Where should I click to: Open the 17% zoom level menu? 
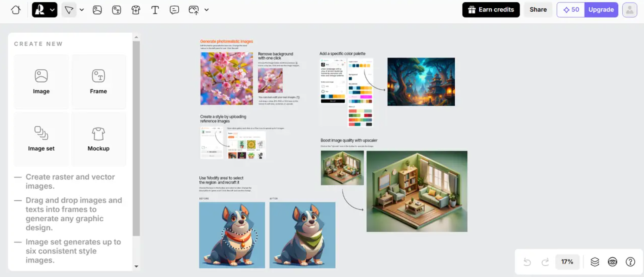point(567,262)
